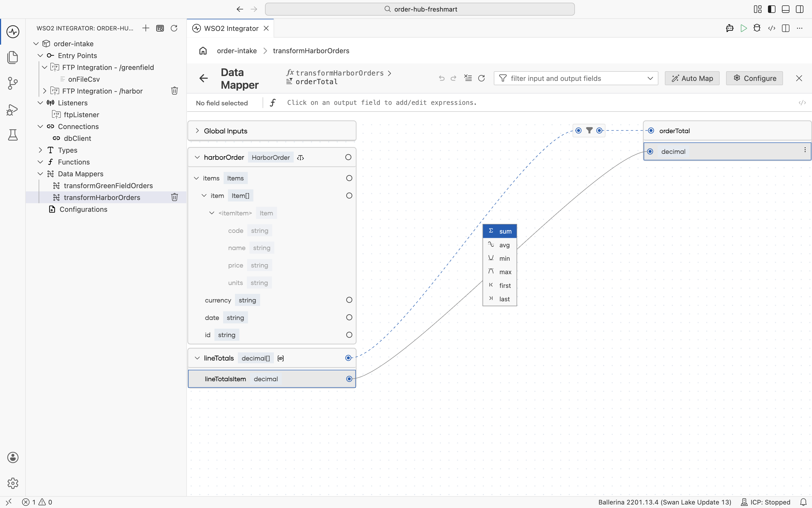Choose max aggregation option

(x=500, y=272)
